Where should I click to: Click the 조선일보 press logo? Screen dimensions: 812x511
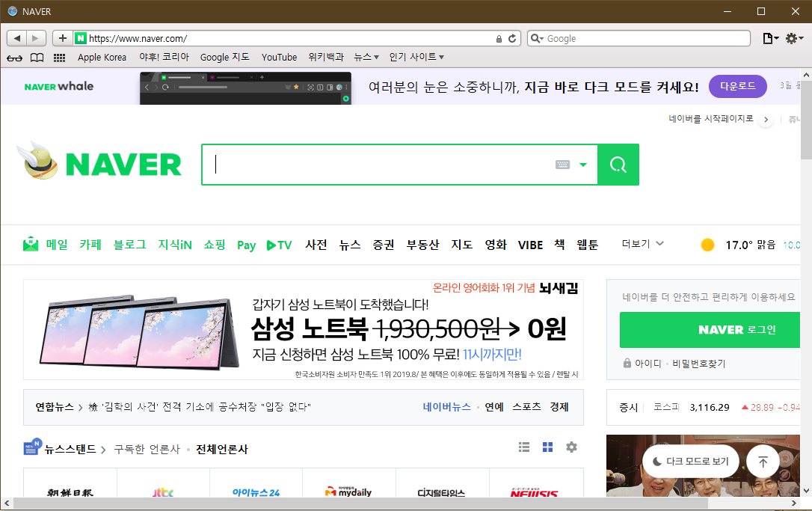70,493
